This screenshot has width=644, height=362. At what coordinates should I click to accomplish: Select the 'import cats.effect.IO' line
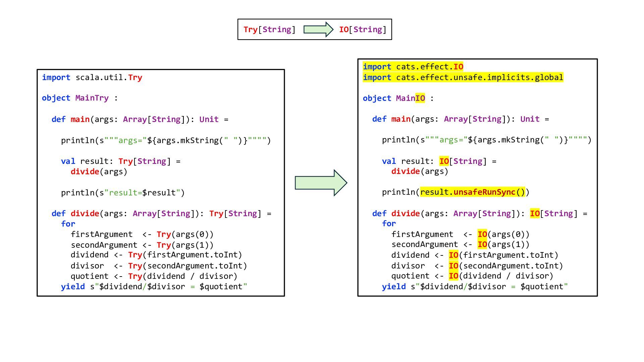click(413, 67)
